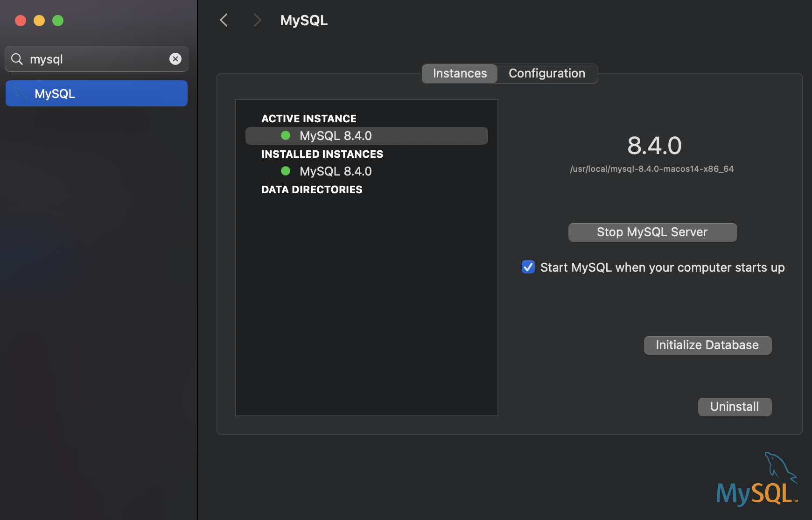The image size is (812, 520).
Task: Click the back navigation chevron
Action: point(224,20)
